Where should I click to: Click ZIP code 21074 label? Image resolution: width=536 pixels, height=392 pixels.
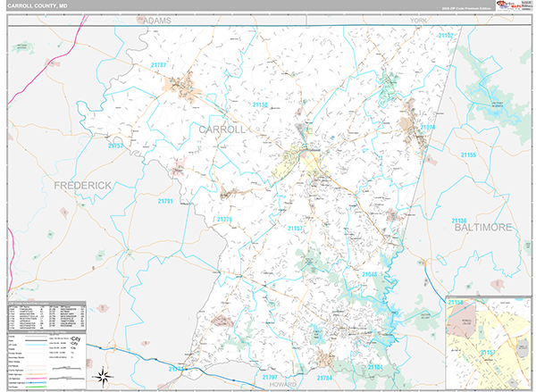coord(427,128)
